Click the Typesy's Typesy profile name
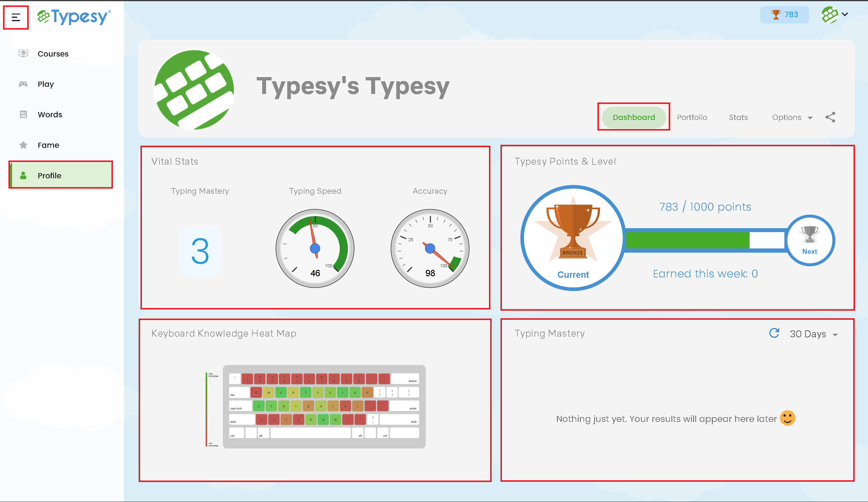The height and width of the screenshot is (502, 868). [x=353, y=86]
